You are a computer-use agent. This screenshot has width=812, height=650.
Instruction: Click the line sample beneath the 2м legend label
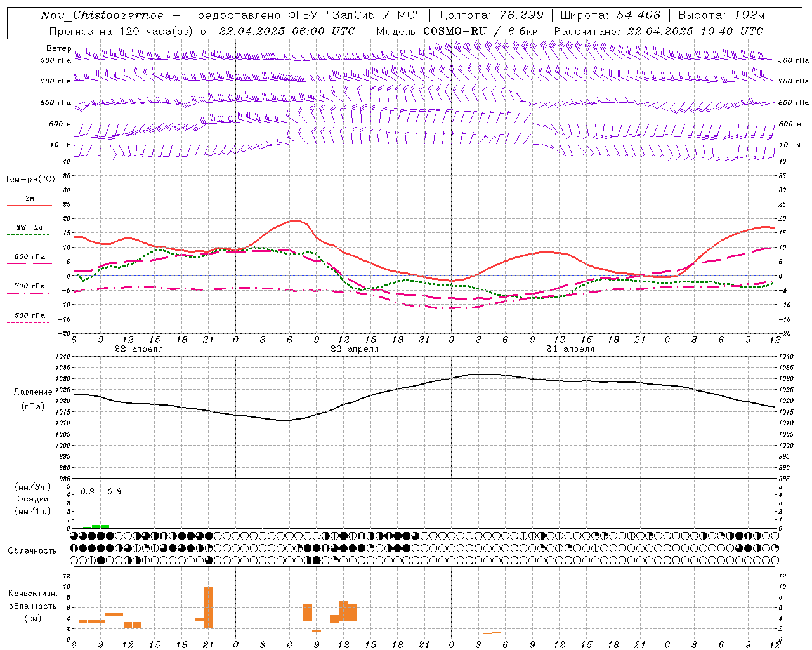(x=29, y=205)
